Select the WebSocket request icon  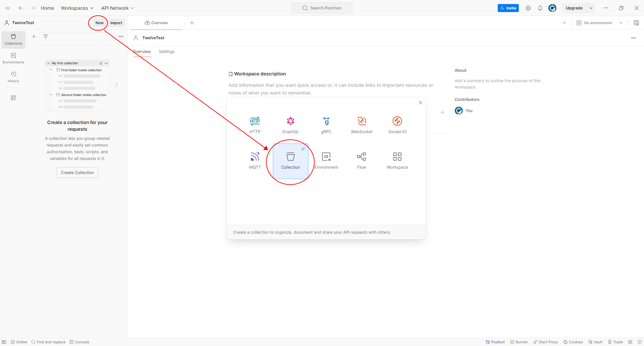pyautogui.click(x=362, y=121)
